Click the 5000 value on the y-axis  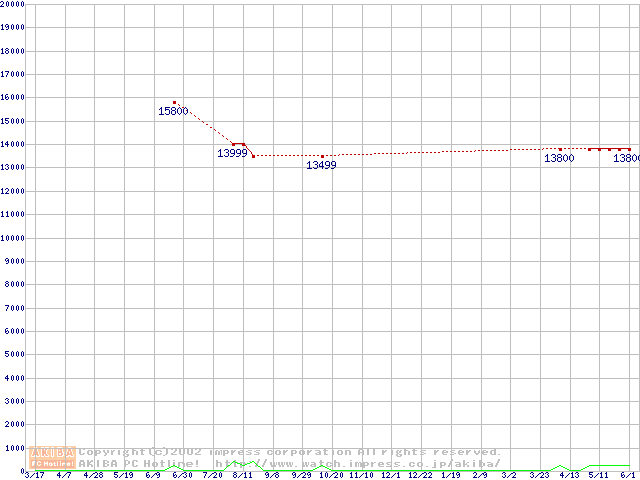coord(12,355)
